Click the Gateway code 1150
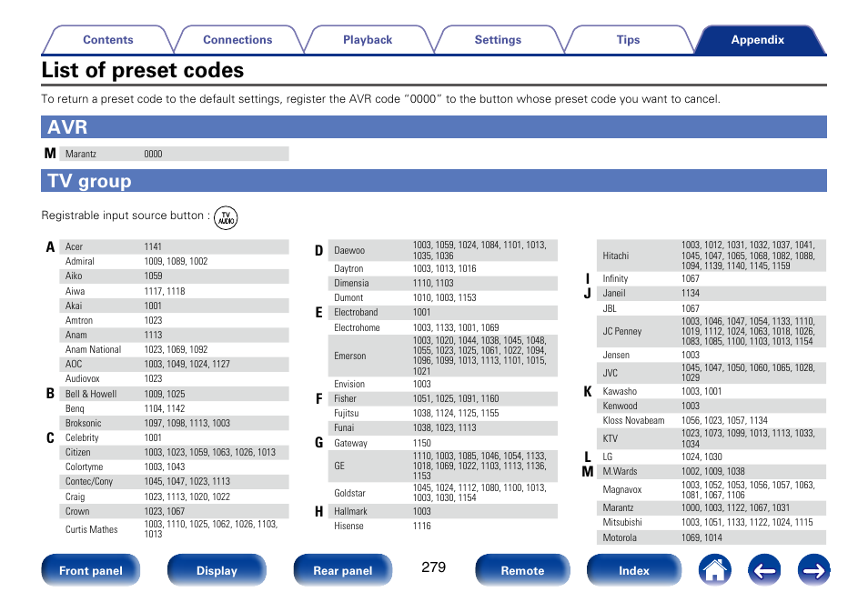The height and width of the screenshot is (612, 868). tap(422, 443)
